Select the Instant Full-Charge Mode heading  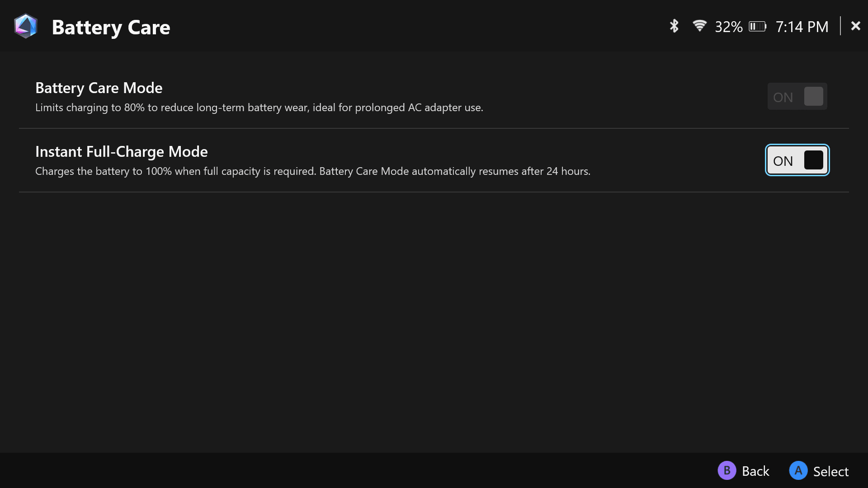121,151
